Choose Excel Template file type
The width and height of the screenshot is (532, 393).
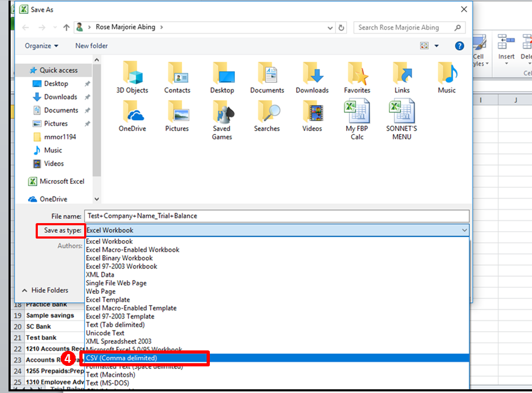point(277,300)
